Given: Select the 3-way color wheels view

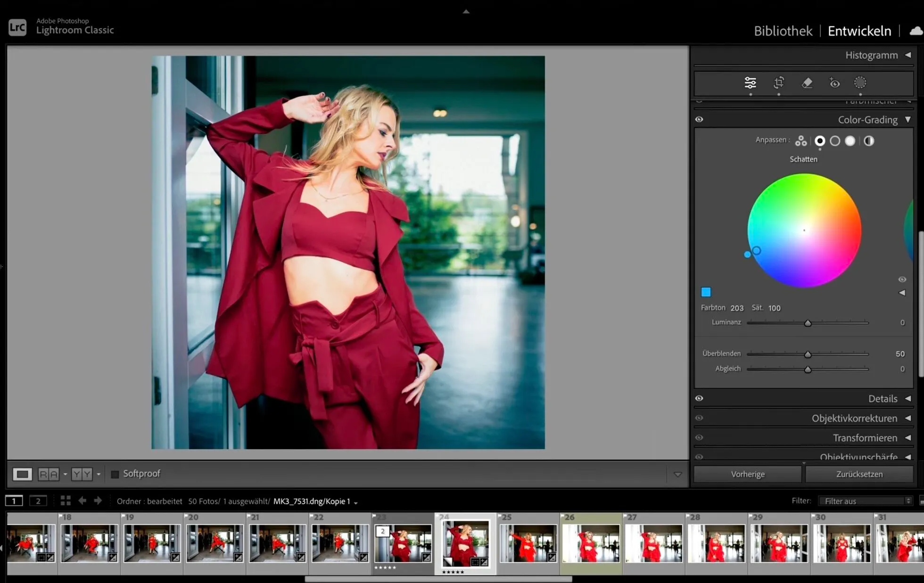Looking at the screenshot, I should (x=800, y=141).
